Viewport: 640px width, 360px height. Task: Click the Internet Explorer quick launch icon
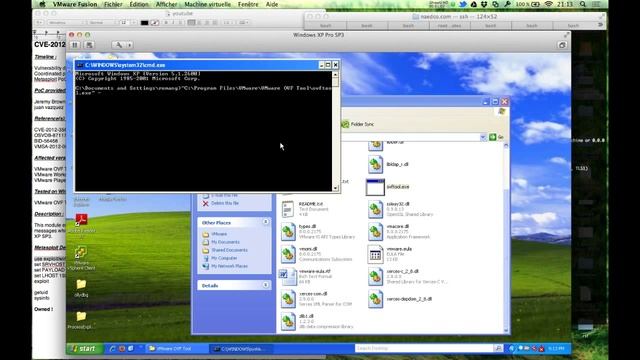112,349
